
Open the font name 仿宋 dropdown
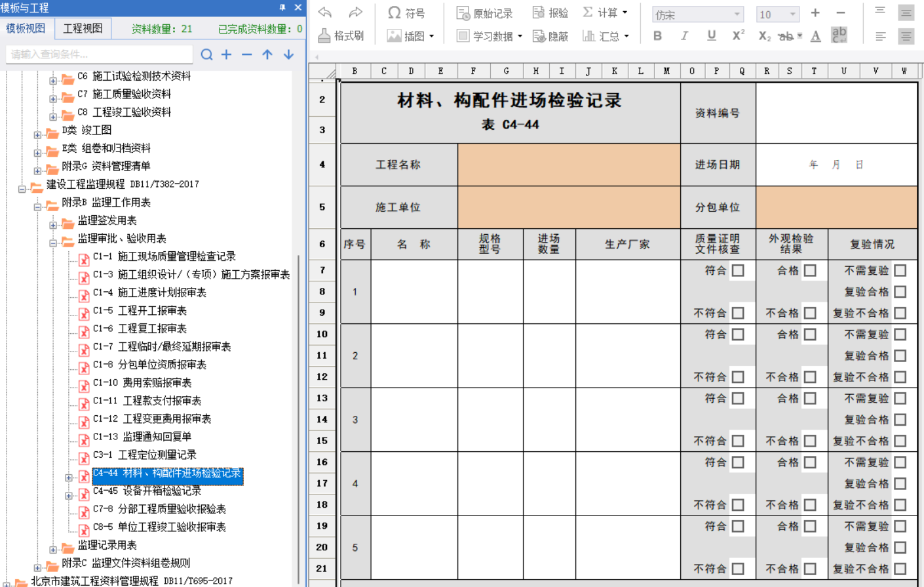point(737,14)
